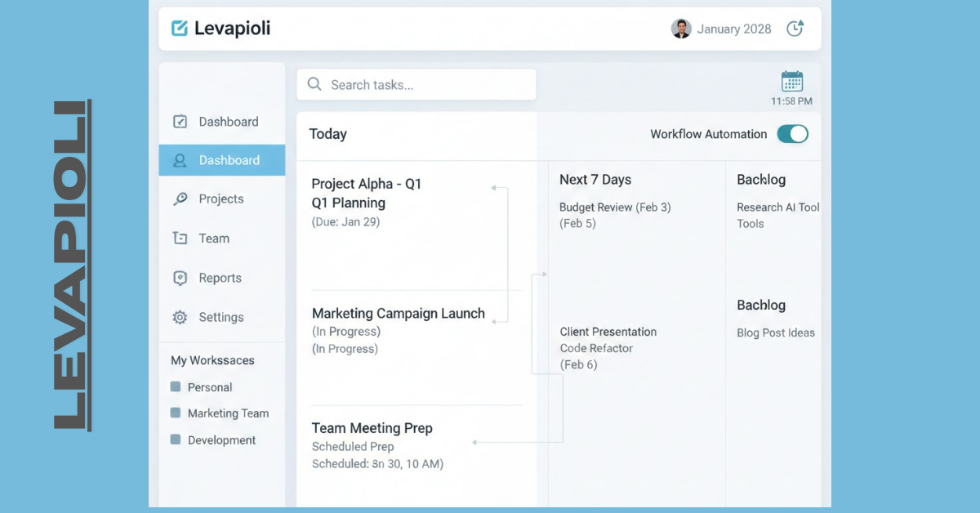Disable the Workflow Automation toggle
Image resolution: width=980 pixels, height=513 pixels.
click(x=792, y=134)
